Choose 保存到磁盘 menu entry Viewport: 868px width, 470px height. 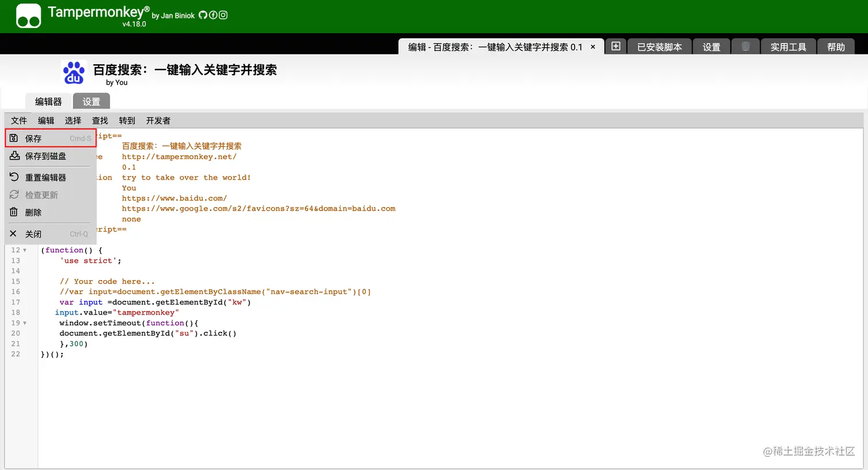pyautogui.click(x=51, y=156)
